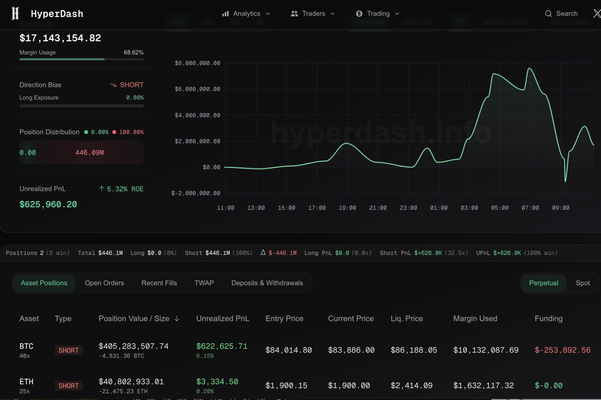
Task: Click the Liq. Price column header
Action: (407, 318)
